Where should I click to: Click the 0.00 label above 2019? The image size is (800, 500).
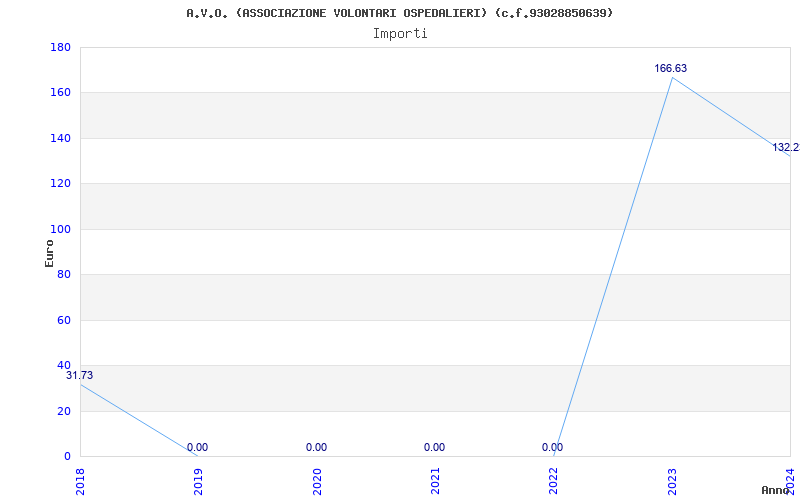coord(197,447)
